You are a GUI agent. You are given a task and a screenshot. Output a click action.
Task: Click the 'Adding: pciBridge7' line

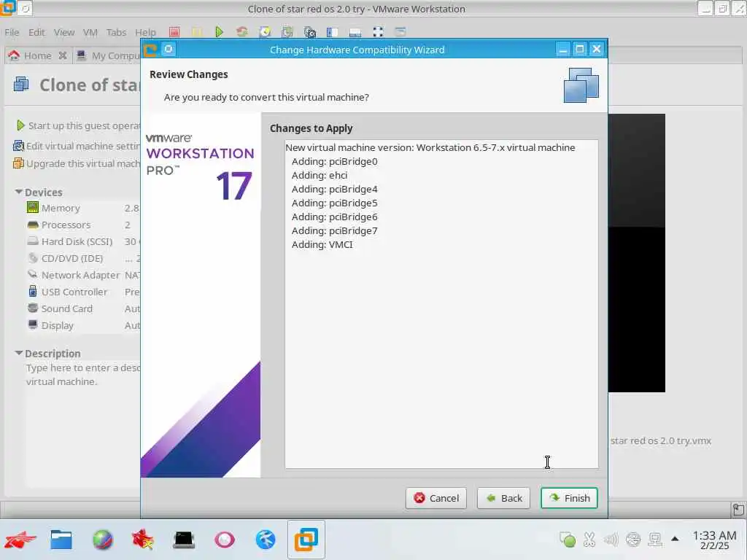pos(334,230)
